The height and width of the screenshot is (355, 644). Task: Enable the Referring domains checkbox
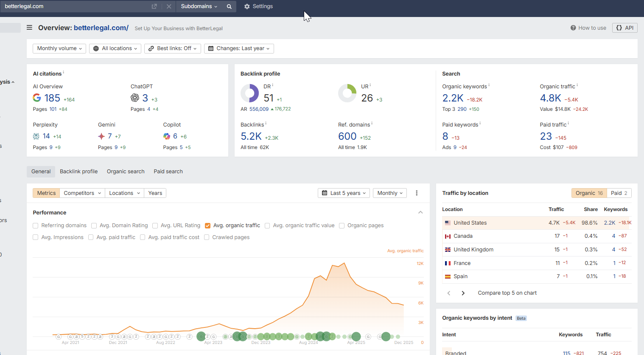pos(36,225)
